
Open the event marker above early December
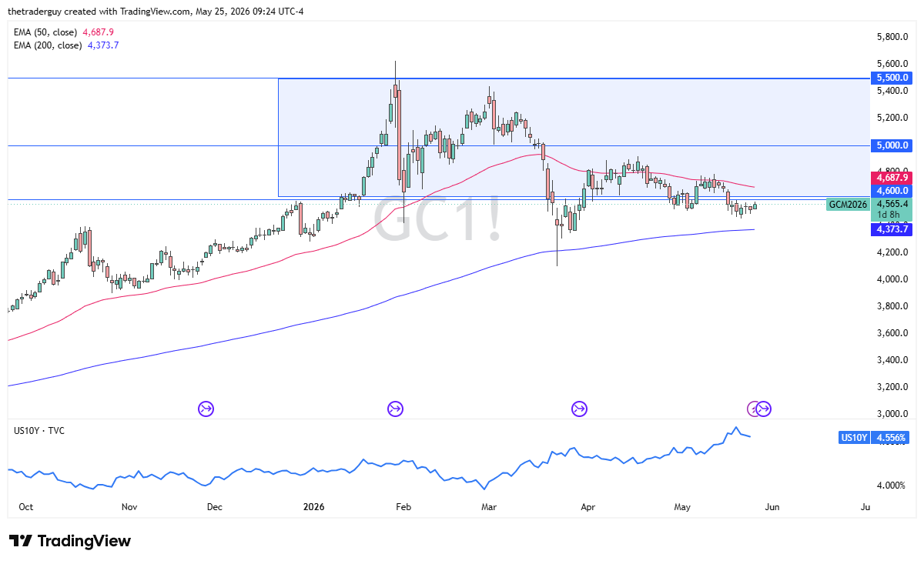(206, 409)
